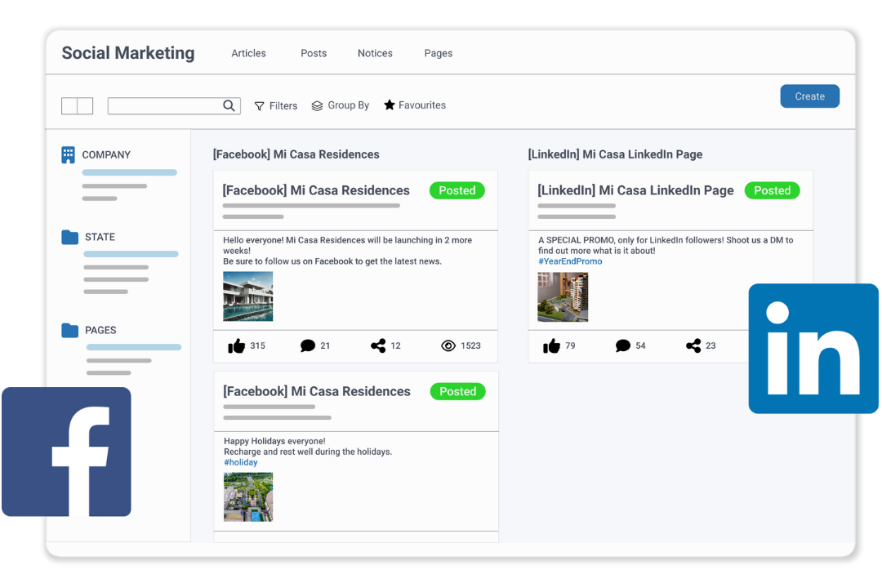Viewport: 882px width, 588px height.
Task: Open the Posts menu
Action: (314, 53)
